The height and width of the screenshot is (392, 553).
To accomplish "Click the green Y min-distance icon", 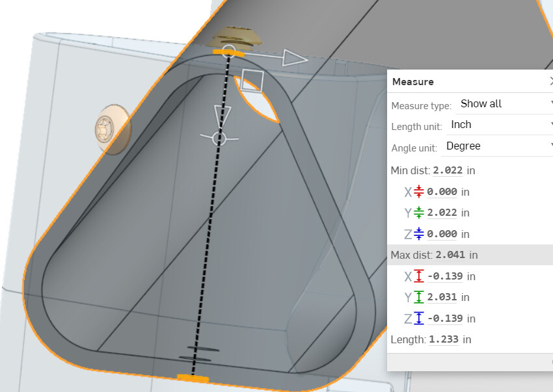I will click(x=418, y=213).
